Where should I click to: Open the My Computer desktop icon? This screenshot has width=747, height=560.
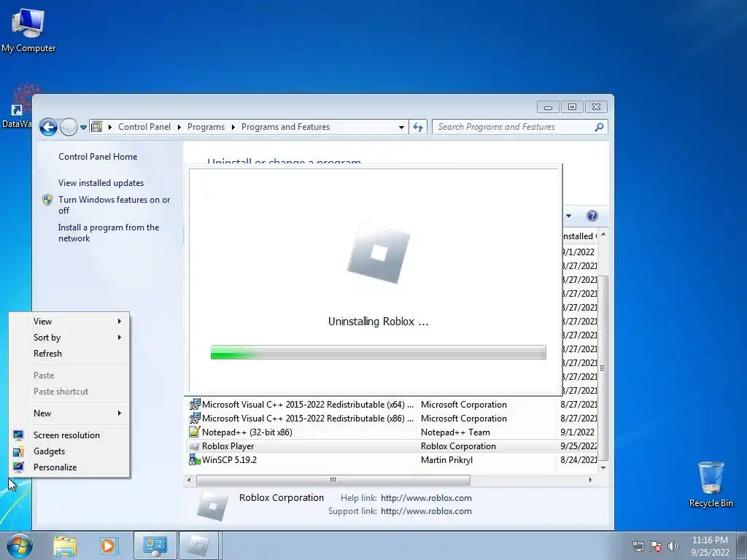(28, 31)
